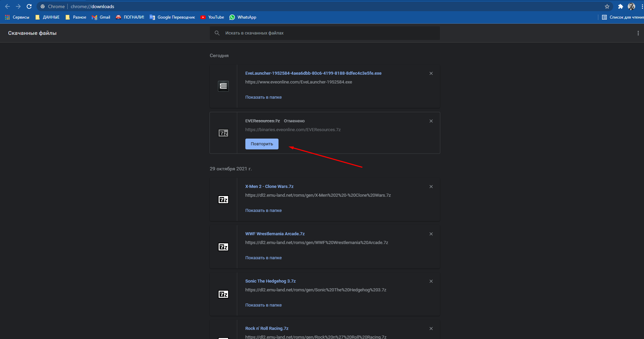Open the Gmail bookmark
The width and height of the screenshot is (644, 339).
pos(101,17)
